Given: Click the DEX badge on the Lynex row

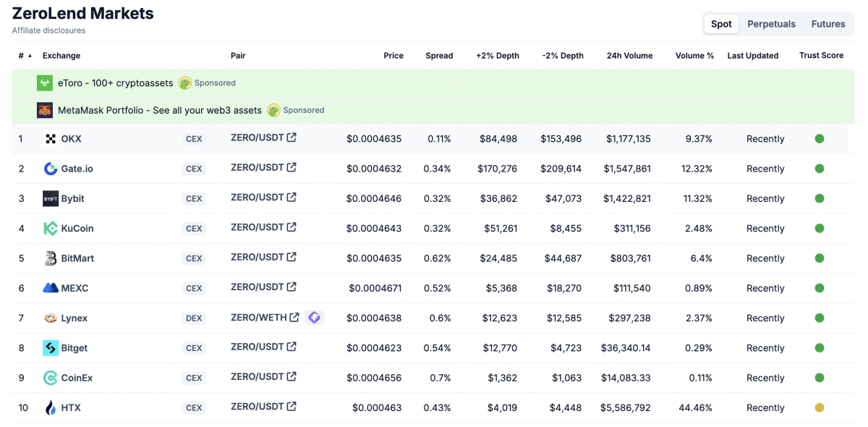Looking at the screenshot, I should tap(194, 318).
